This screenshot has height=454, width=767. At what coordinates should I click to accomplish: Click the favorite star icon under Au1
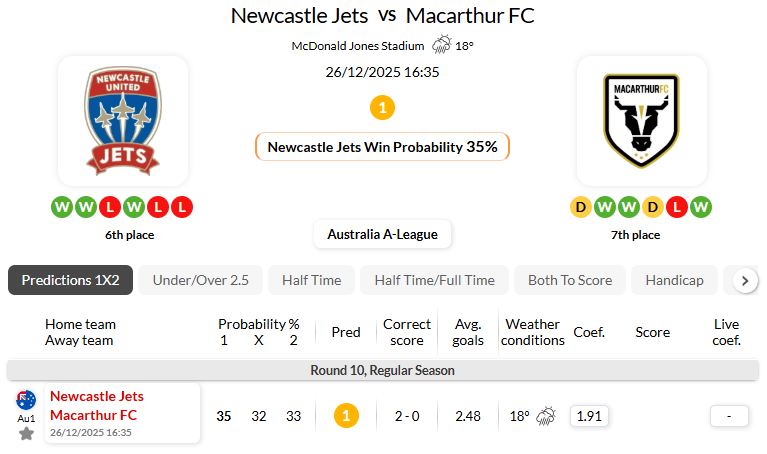click(x=26, y=434)
